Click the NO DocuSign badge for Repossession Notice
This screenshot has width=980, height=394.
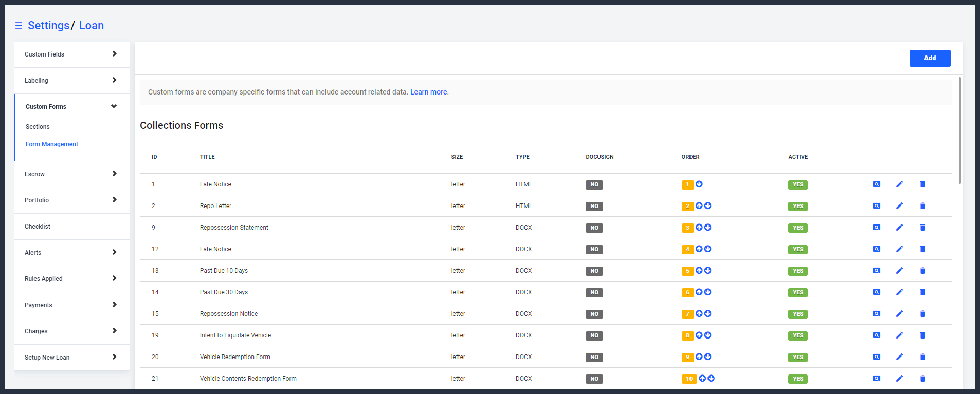[x=594, y=314]
